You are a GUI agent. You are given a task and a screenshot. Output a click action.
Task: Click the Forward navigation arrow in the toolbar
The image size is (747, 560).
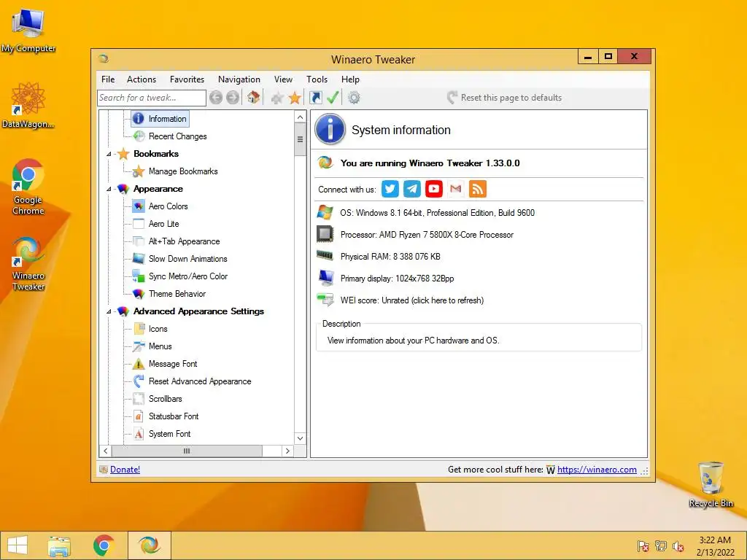coord(233,98)
